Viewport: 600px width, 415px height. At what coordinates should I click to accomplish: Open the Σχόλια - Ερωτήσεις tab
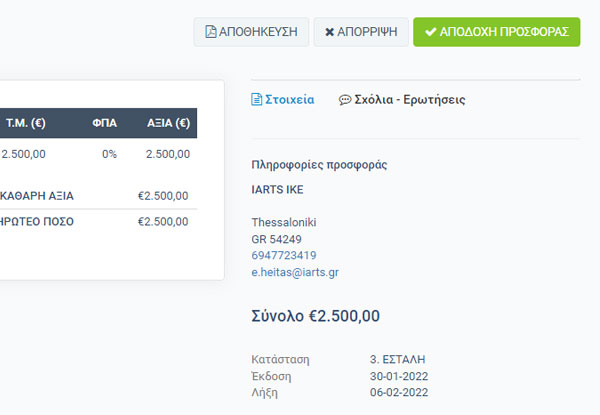pyautogui.click(x=402, y=100)
